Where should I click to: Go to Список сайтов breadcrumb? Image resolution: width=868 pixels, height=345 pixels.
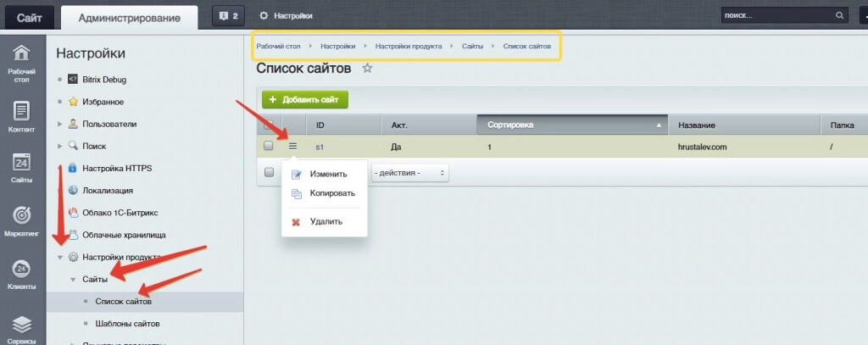[527, 46]
